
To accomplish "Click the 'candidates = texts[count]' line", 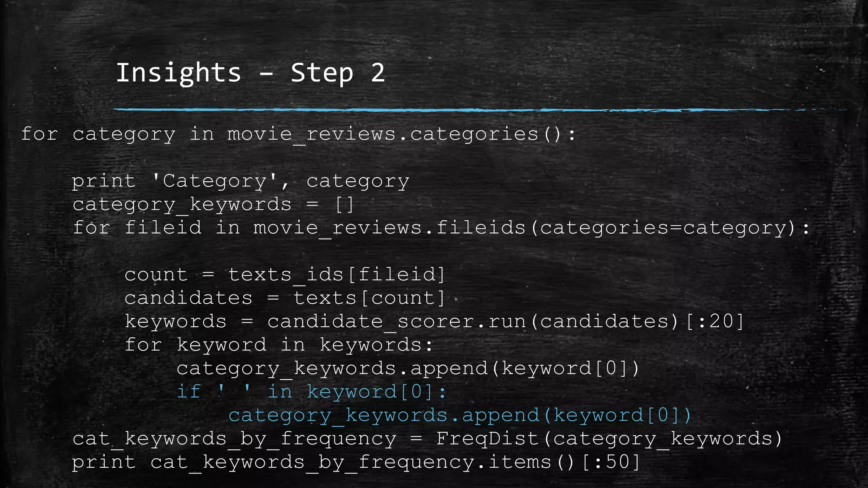I will tap(284, 298).
